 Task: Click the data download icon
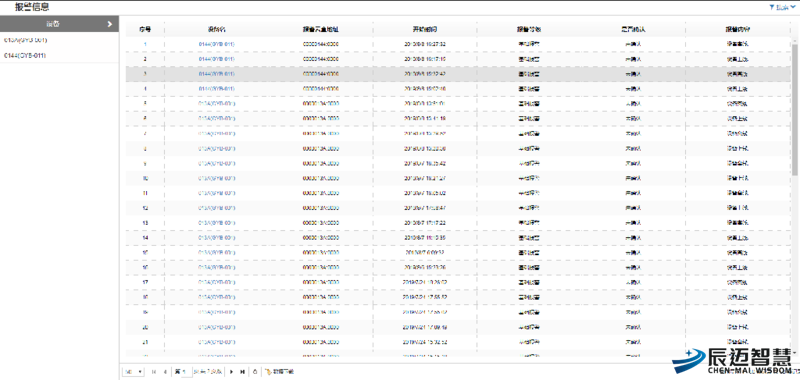[x=268, y=372]
